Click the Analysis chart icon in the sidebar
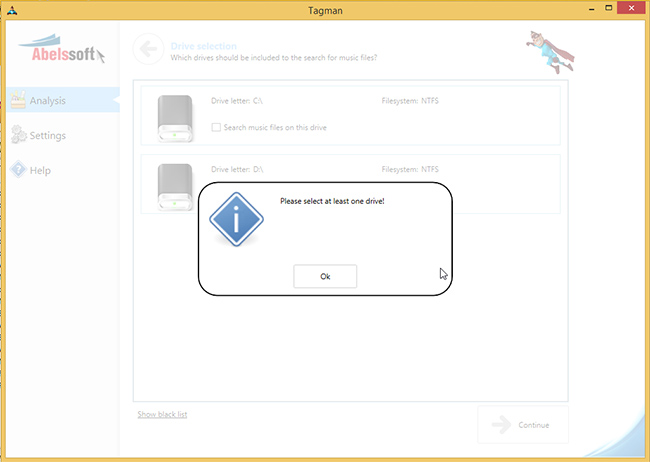650x462 pixels. [18, 100]
